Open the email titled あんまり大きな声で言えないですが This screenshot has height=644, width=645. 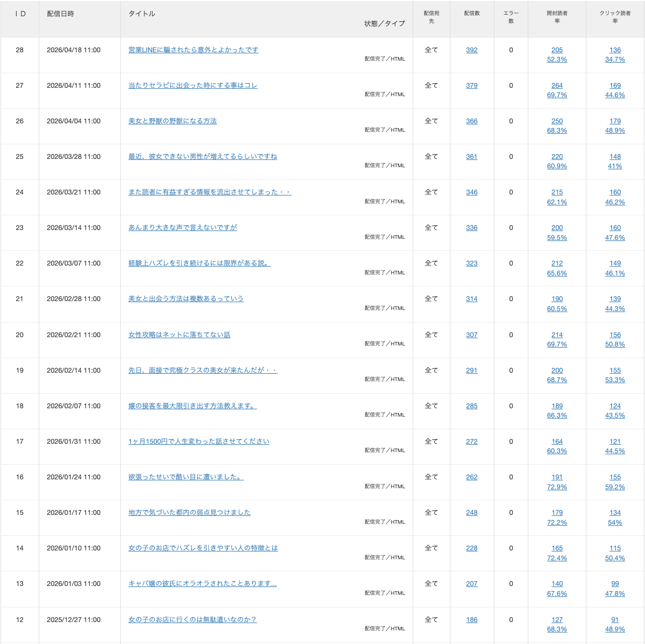pos(183,228)
